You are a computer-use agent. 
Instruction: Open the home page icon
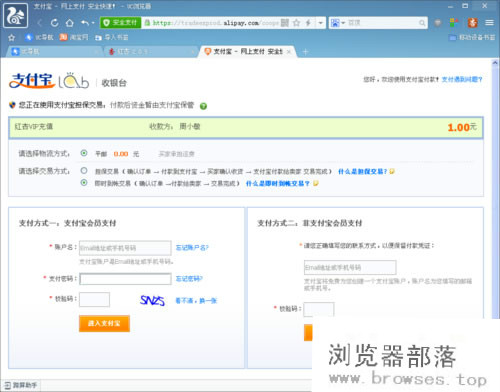click(69, 23)
